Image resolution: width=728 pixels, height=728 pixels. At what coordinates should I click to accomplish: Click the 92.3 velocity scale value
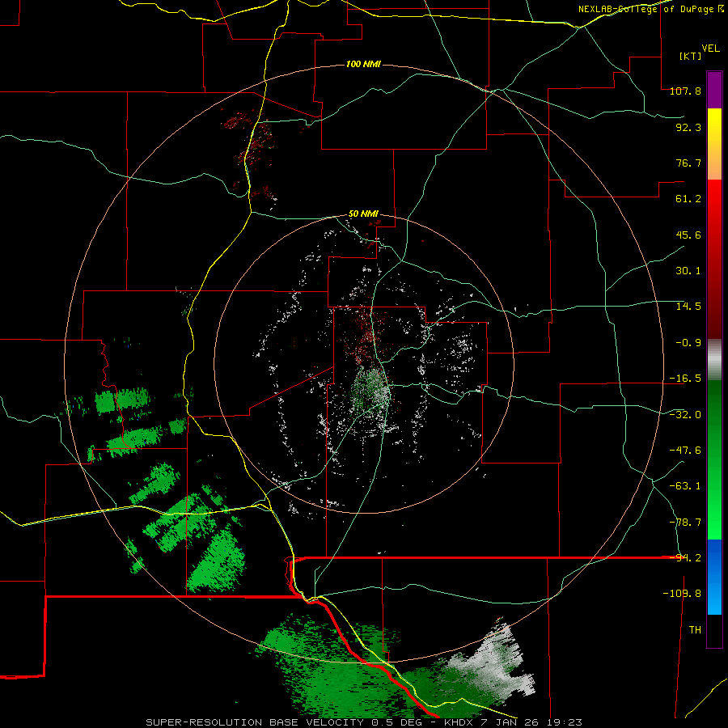click(688, 127)
